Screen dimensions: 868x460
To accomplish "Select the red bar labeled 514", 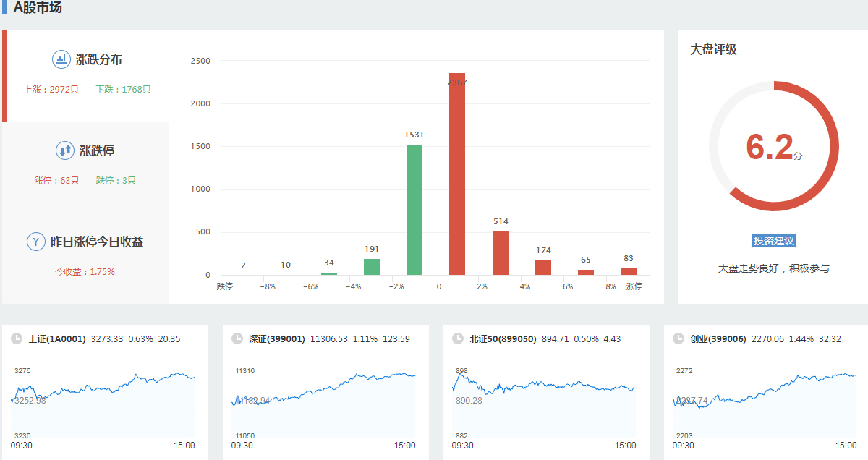I will point(501,253).
